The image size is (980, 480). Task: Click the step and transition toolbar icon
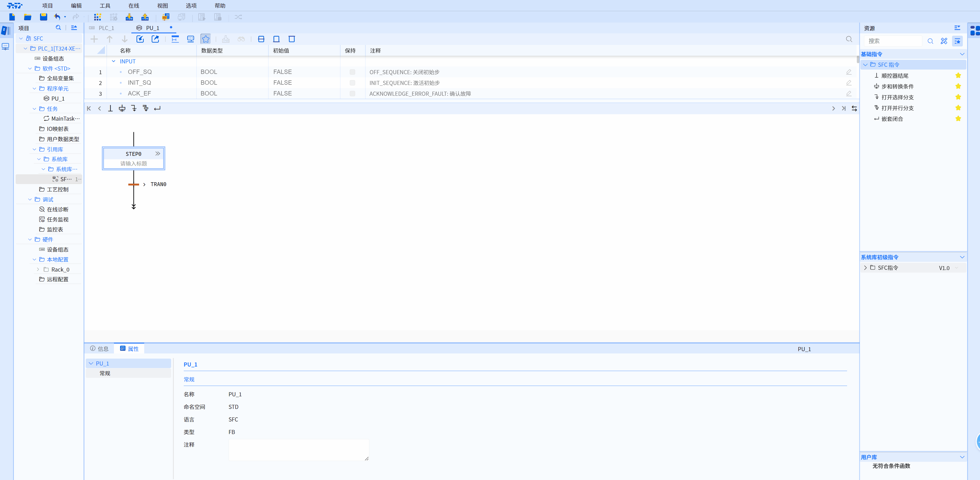click(x=122, y=109)
